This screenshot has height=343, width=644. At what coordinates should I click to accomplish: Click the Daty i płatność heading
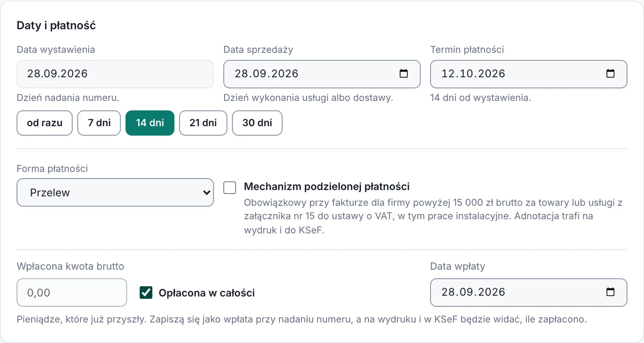(56, 25)
